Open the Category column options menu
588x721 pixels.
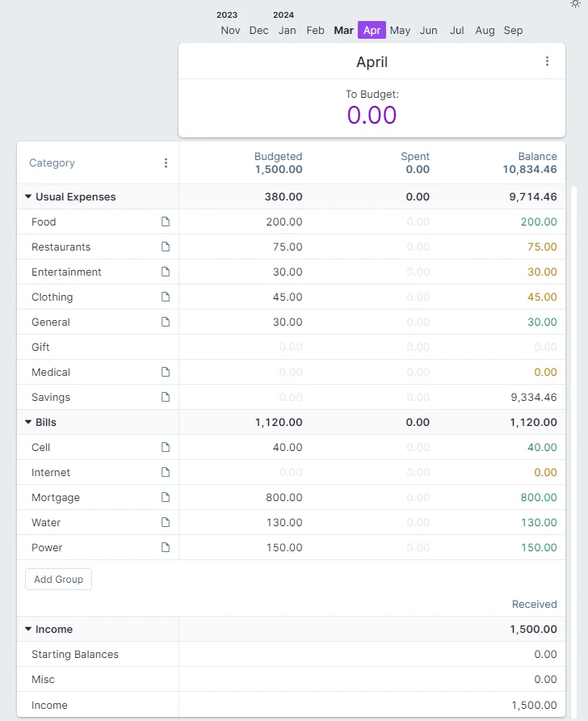[x=166, y=162]
